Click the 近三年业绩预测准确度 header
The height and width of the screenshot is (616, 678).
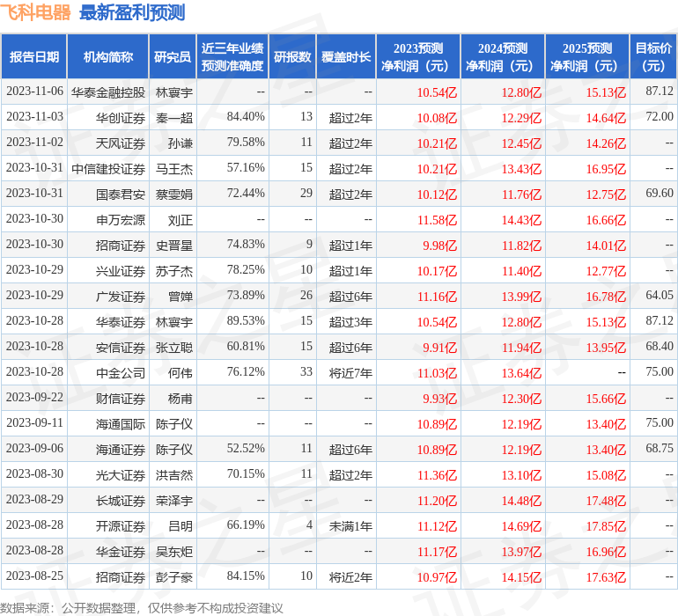click(x=232, y=56)
